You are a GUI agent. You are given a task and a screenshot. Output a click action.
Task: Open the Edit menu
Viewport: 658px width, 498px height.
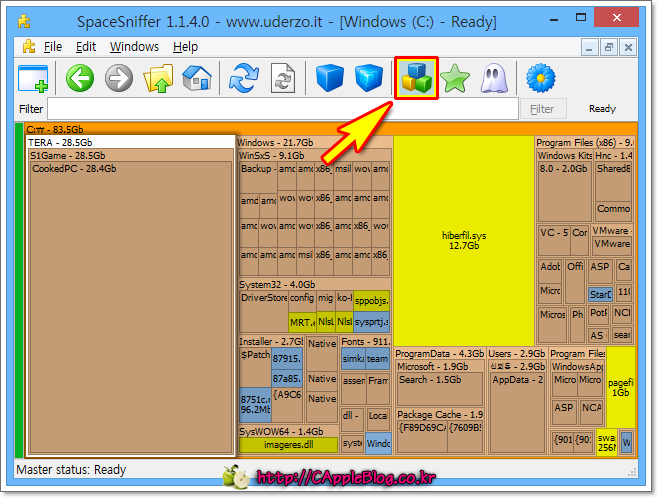[86, 47]
